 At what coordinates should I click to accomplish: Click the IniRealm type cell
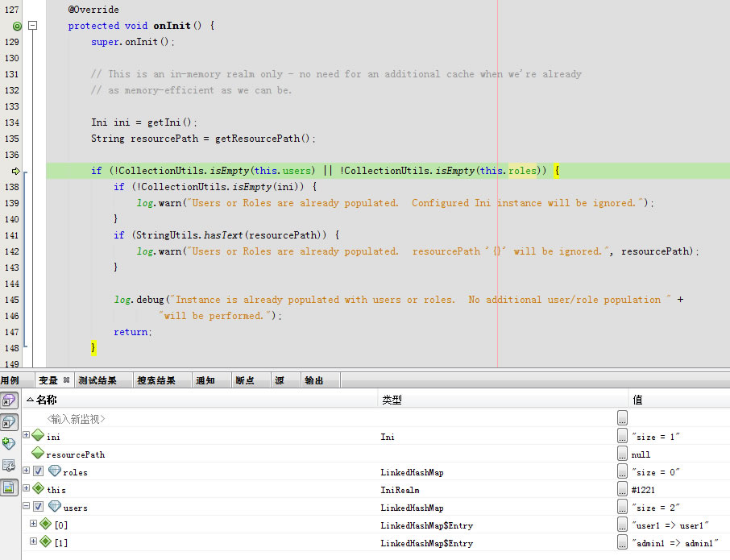(400, 490)
